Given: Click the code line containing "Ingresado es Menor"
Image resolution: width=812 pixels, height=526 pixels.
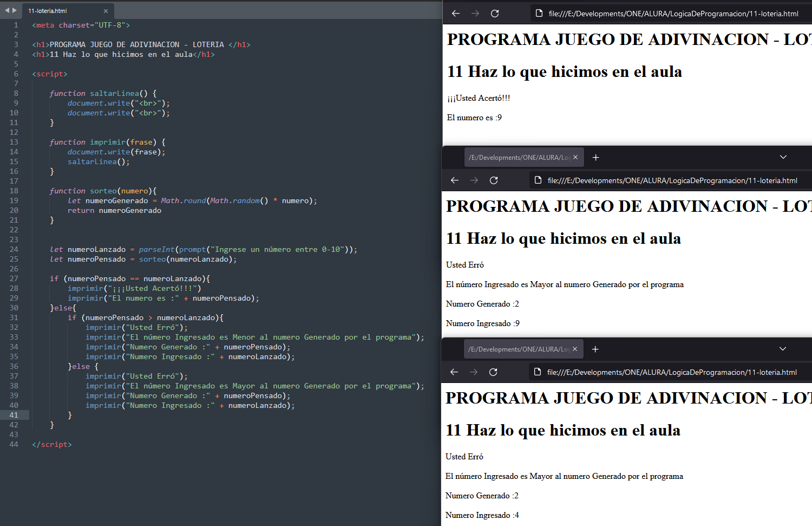Looking at the screenshot, I should [x=254, y=337].
